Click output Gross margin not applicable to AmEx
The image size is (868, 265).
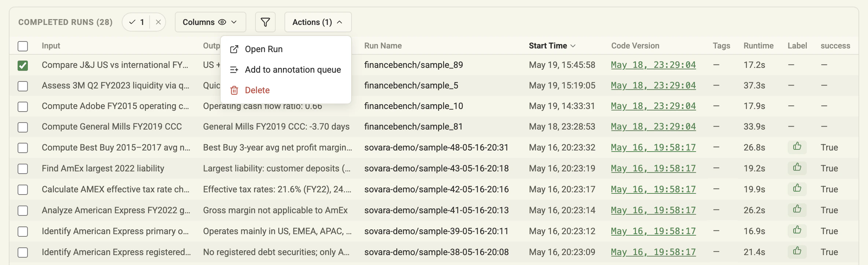pyautogui.click(x=275, y=210)
